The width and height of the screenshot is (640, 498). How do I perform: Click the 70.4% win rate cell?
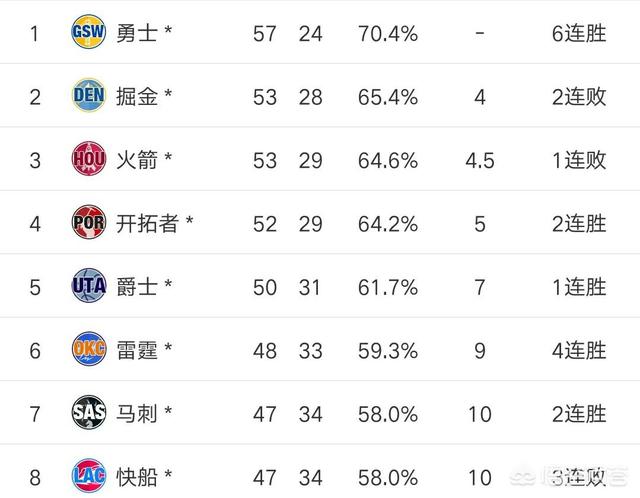click(x=388, y=33)
